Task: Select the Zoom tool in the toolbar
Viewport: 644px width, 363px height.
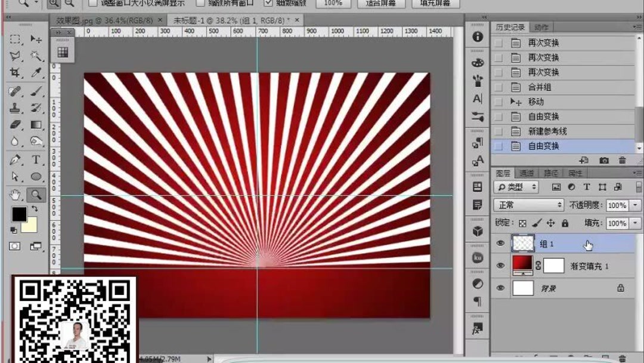Action: 35,195
